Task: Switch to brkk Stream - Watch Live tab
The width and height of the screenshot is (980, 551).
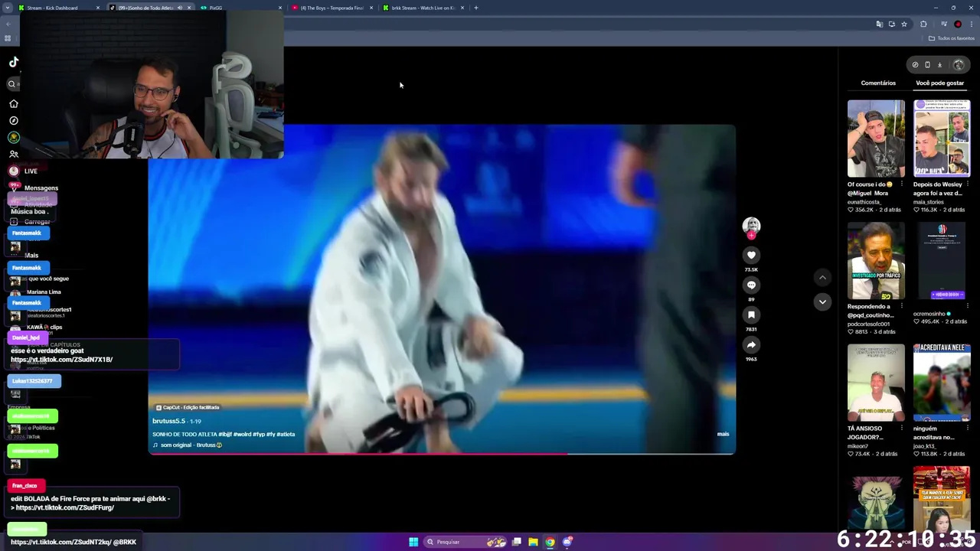Action: click(x=423, y=8)
